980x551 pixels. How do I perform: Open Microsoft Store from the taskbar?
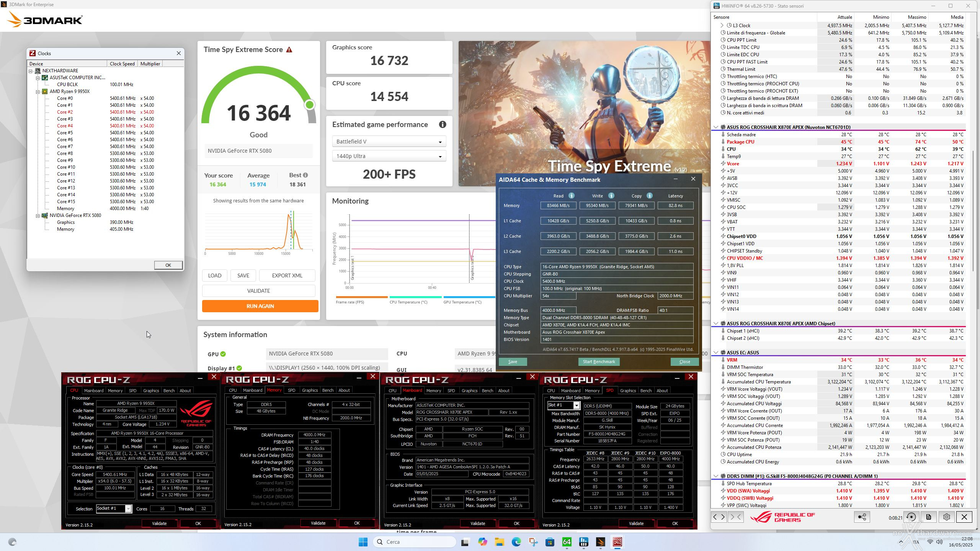point(550,542)
